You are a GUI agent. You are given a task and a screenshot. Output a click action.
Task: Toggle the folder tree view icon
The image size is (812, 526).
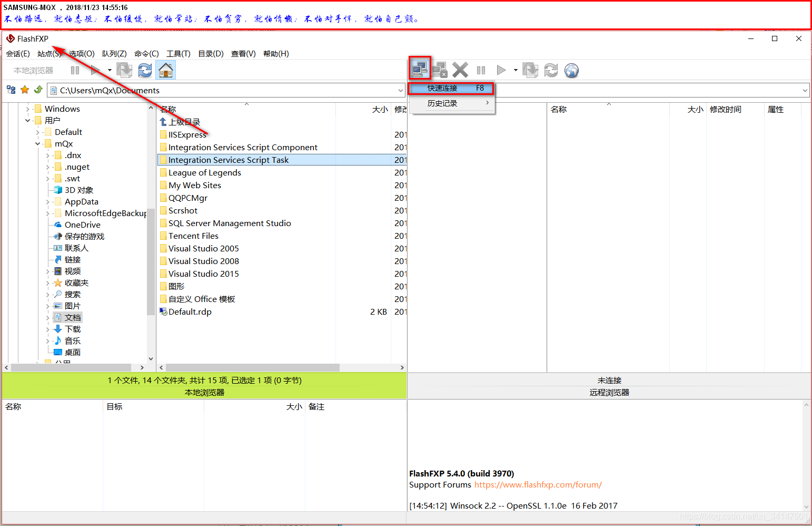tap(11, 90)
